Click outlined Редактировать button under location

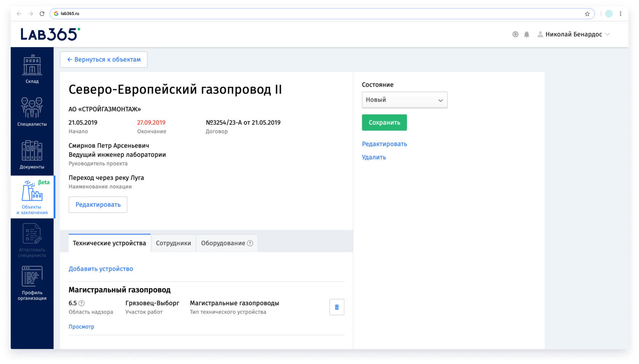click(98, 205)
